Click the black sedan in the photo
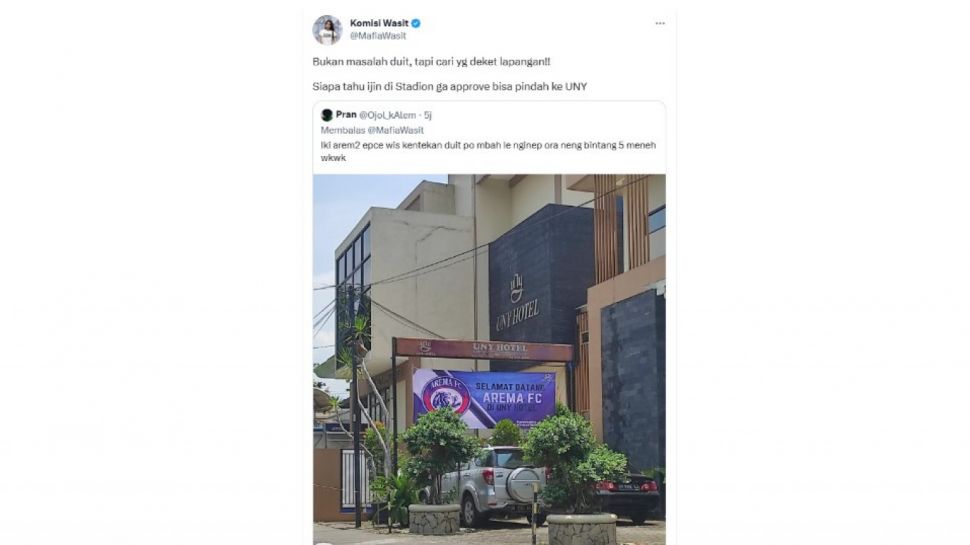 coord(626,493)
